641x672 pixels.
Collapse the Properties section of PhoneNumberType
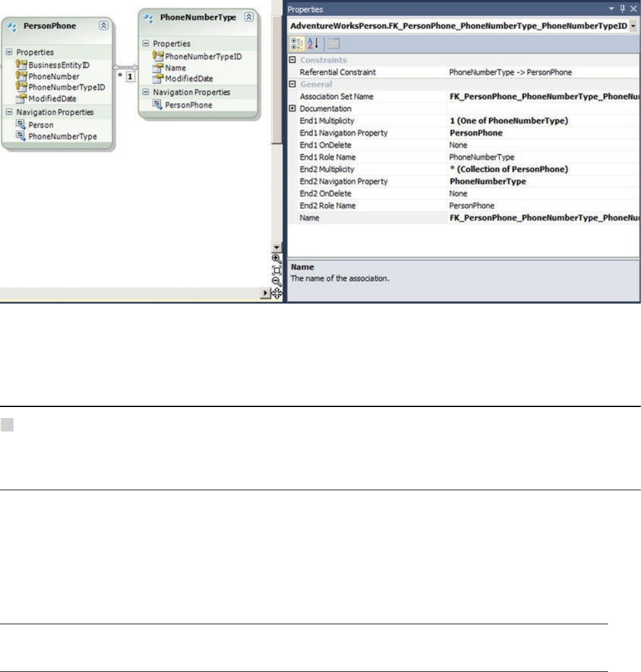(145, 43)
